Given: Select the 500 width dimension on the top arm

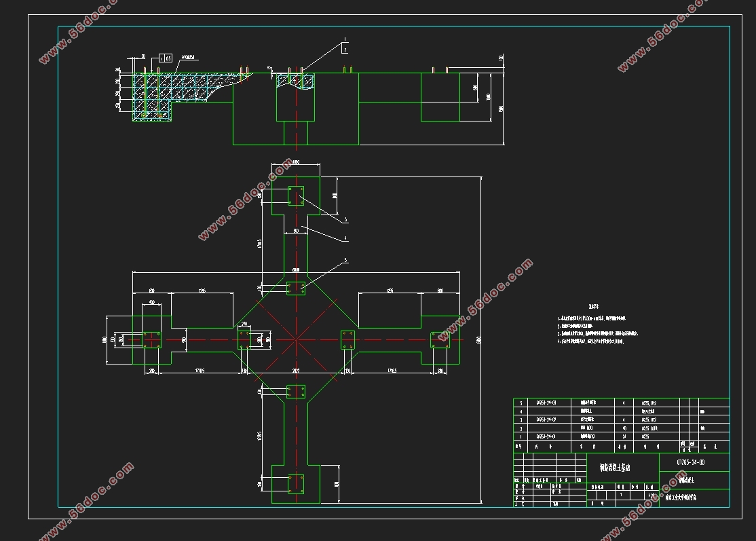Looking at the screenshot, I should coord(296,231).
